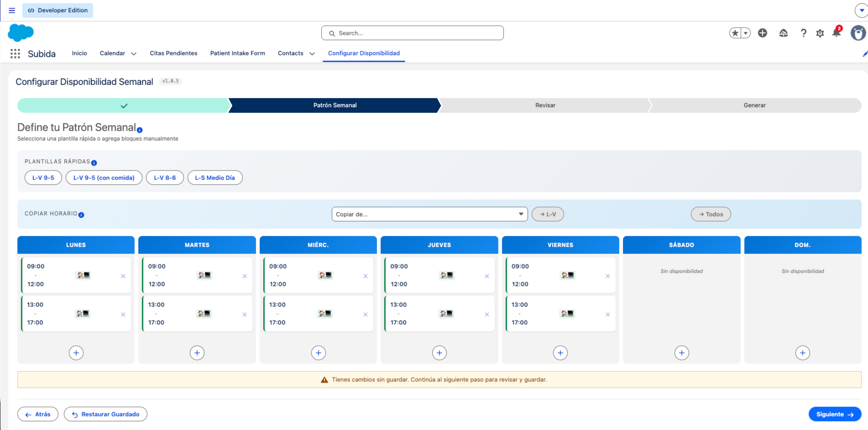Click the → L-V copy button
Viewport: 868px width, 430px height.
click(x=548, y=214)
